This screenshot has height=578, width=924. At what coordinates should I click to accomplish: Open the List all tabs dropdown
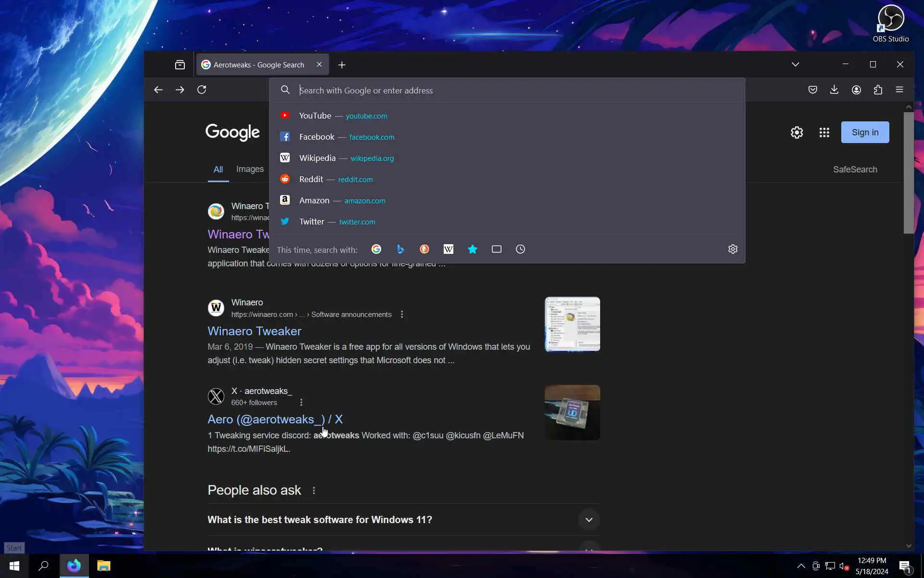tap(795, 65)
